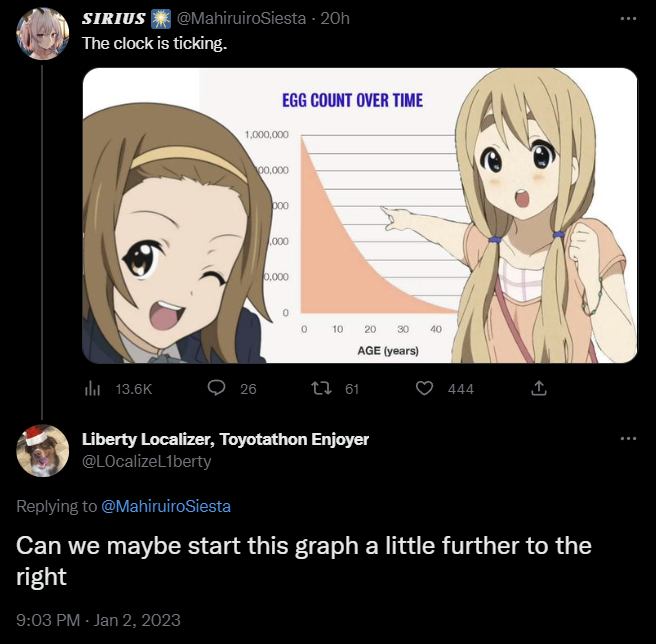Click the retweet arrows icon
656x644 pixels.
click(x=323, y=388)
